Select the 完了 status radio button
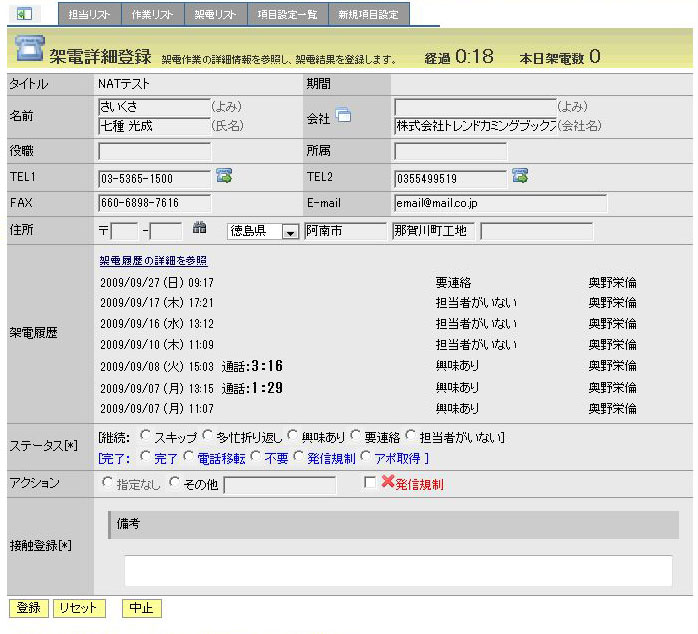 coord(145,456)
